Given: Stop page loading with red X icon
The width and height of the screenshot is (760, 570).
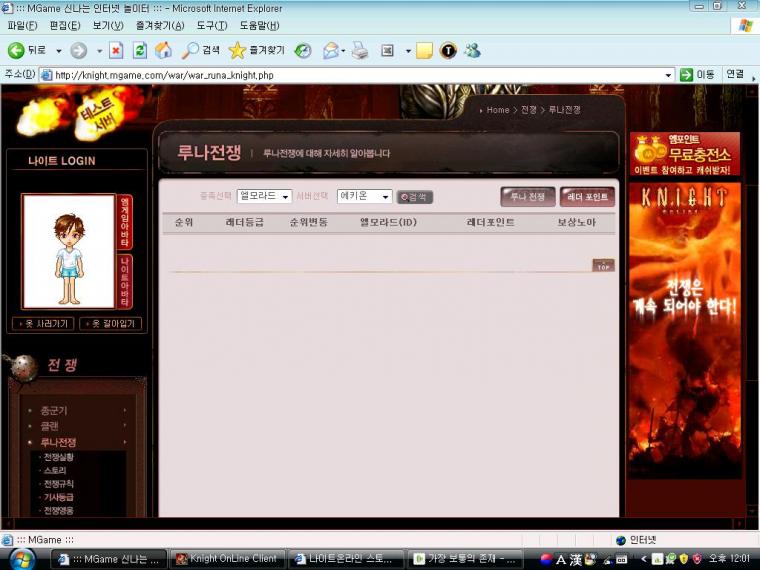Looking at the screenshot, I should click(x=116, y=50).
